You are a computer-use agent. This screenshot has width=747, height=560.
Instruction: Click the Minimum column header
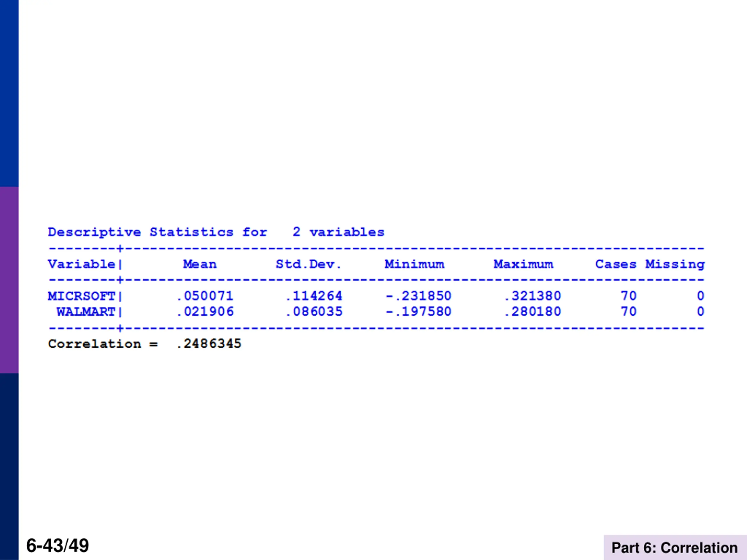[414, 264]
